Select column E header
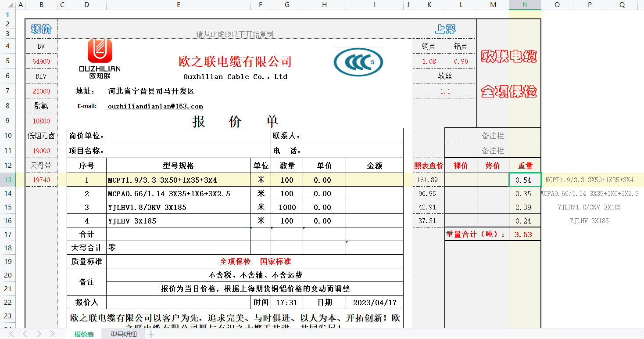 [178, 5]
